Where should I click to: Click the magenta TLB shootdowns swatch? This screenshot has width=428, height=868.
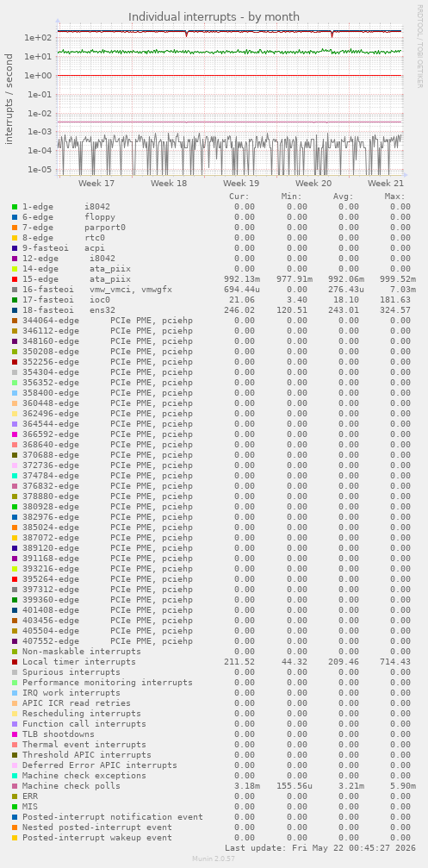pyautogui.click(x=15, y=734)
